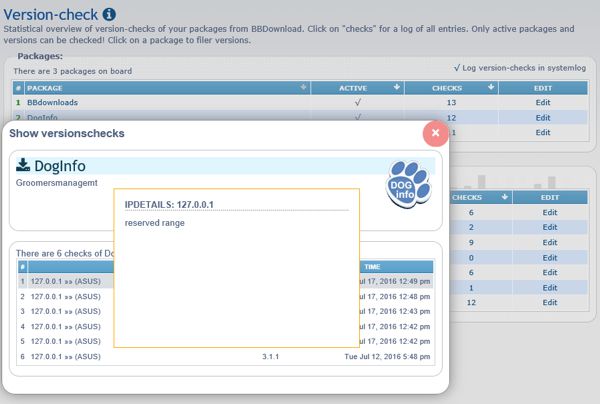Viewport: 600px width, 404px height.
Task: Click the TIME column header
Action: [x=372, y=267]
